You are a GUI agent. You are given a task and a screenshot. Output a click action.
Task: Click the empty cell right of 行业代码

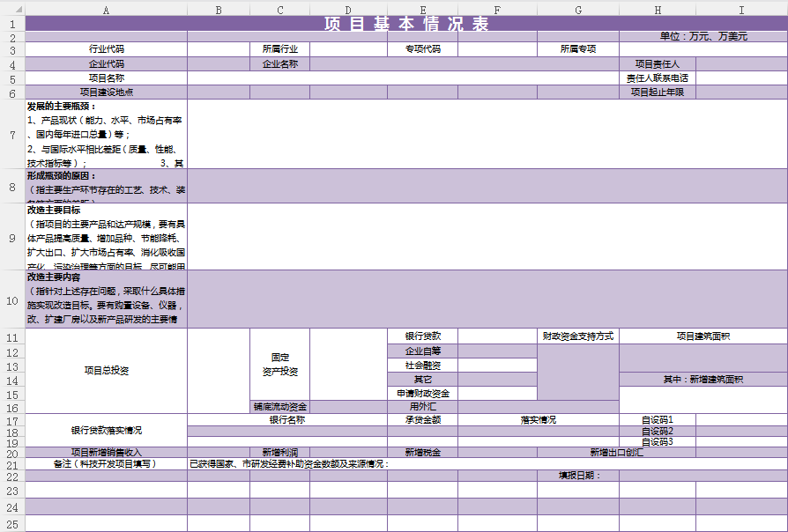coord(219,49)
